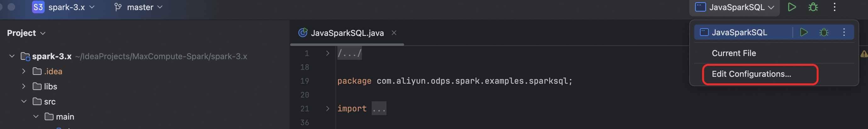Select the Current File menu item

click(734, 53)
